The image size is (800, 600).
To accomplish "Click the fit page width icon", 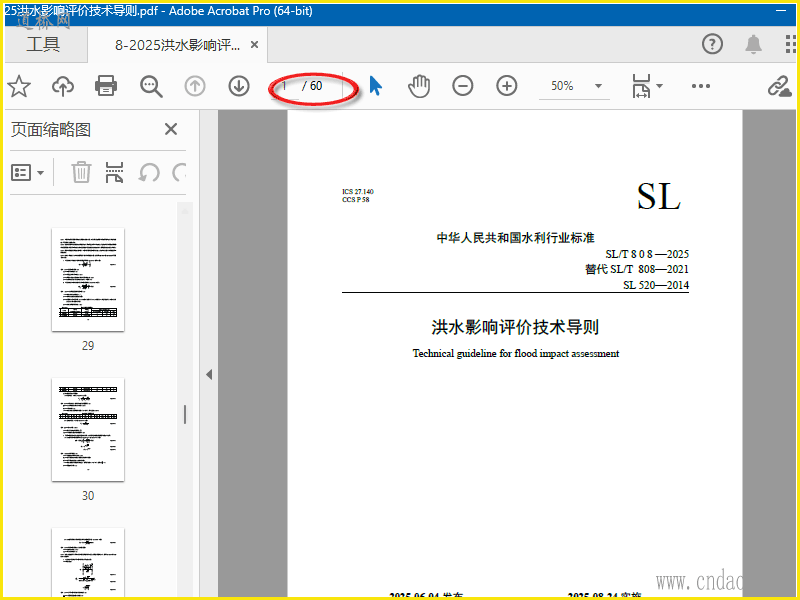I will pos(641,86).
